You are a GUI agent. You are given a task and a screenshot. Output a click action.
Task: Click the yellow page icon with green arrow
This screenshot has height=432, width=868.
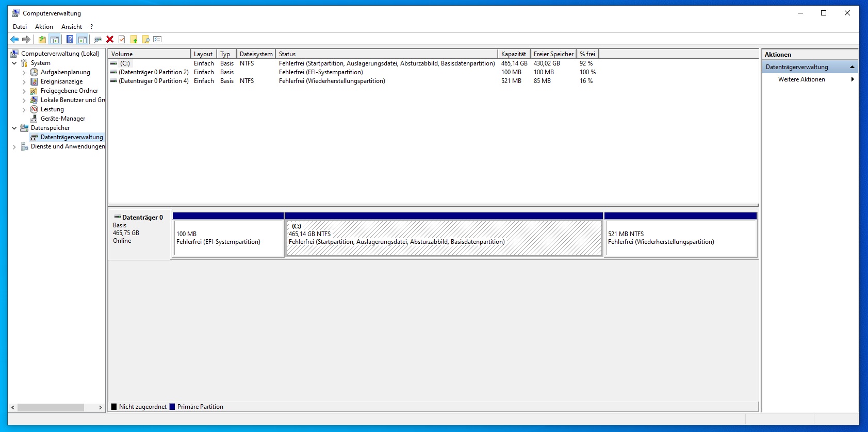click(x=134, y=39)
